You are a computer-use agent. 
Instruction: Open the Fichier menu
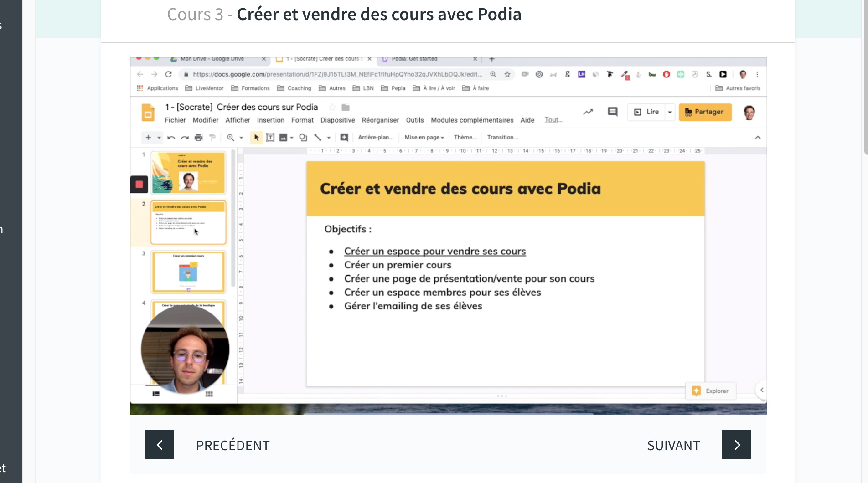click(175, 120)
